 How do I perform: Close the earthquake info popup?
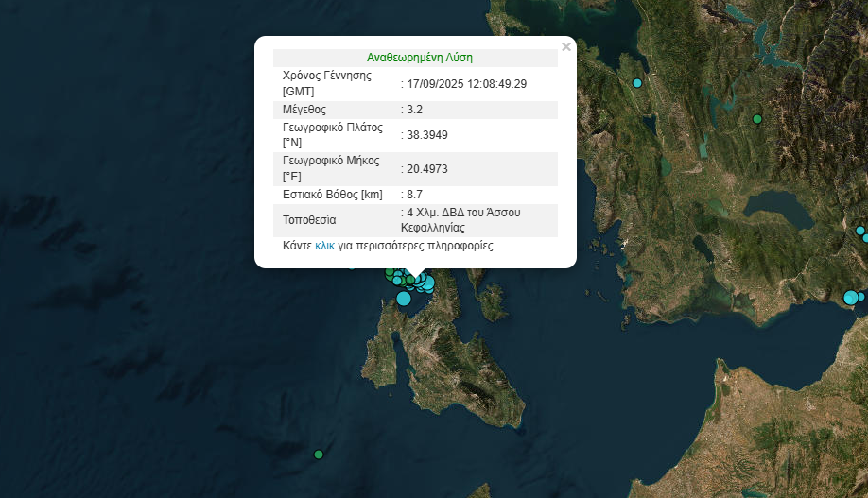(565, 47)
